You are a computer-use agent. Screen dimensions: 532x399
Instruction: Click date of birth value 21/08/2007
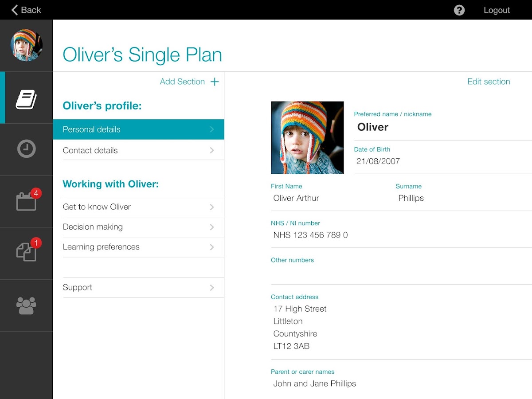coord(378,161)
